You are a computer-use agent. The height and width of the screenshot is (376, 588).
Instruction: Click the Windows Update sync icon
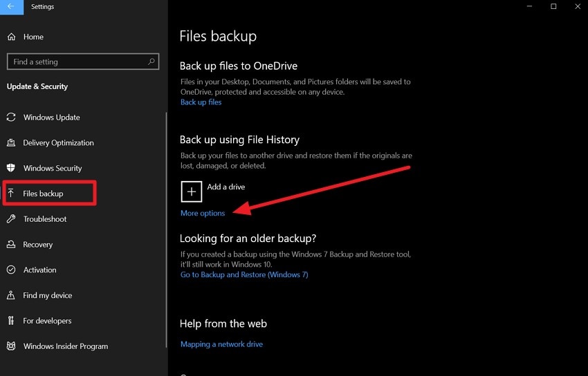point(11,117)
